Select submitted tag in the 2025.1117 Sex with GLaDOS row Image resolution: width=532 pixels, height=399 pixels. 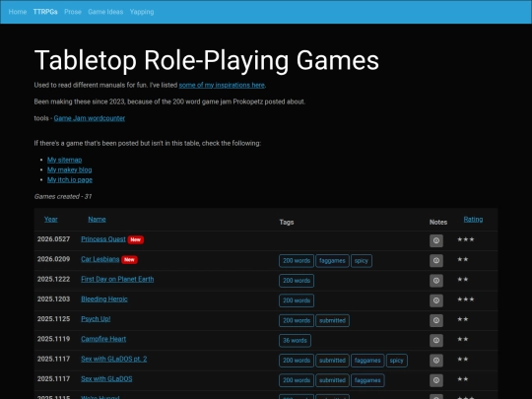point(333,380)
